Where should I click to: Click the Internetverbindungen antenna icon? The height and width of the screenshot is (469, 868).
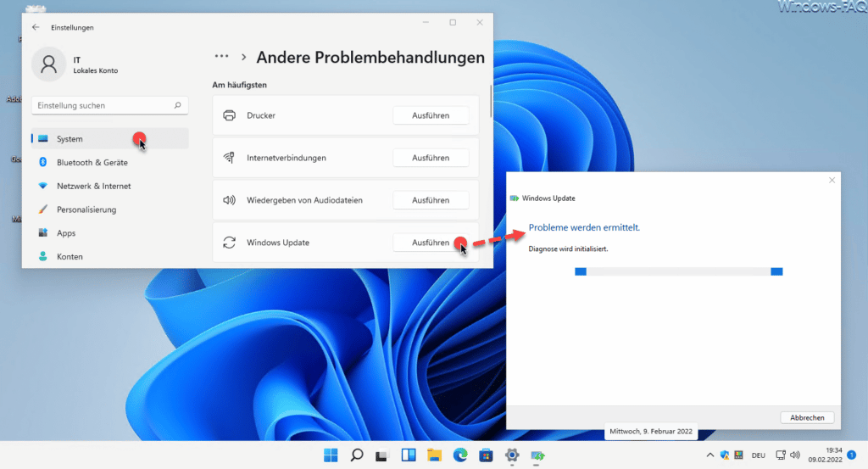(229, 158)
